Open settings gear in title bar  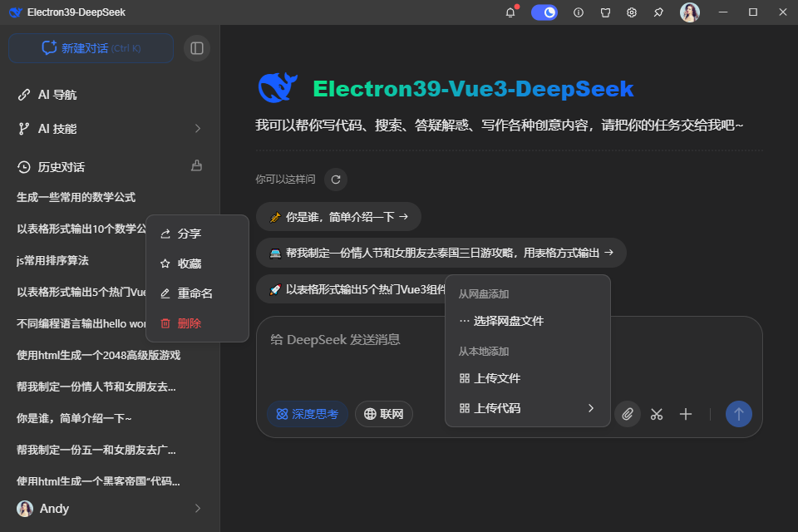[x=632, y=12]
